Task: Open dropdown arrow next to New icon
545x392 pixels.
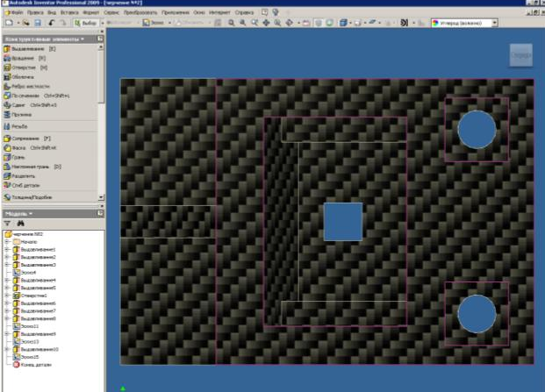Action: 18,24
